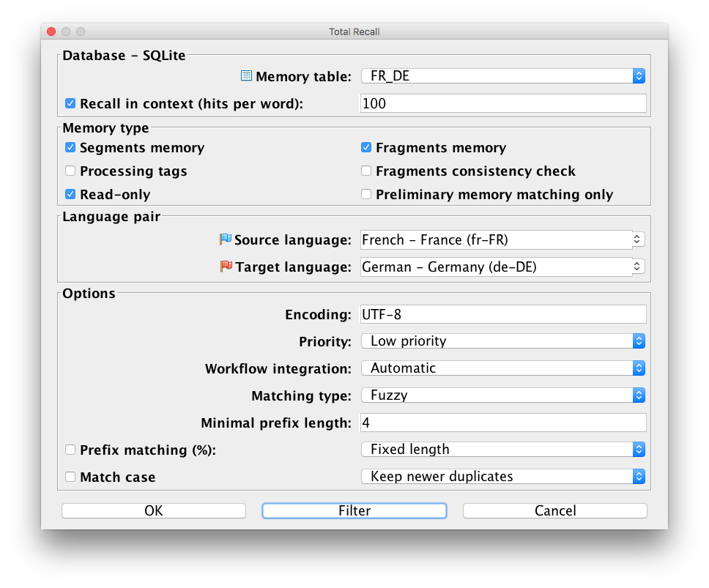Viewport: 709px width, 588px height.
Task: Click the Encoding UTF-8 text field
Action: [503, 314]
